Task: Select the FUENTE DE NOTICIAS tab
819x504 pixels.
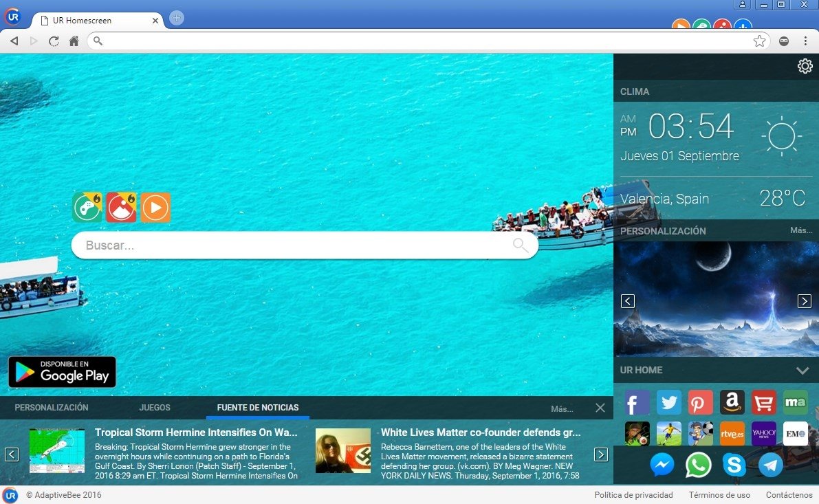Action: (258, 407)
